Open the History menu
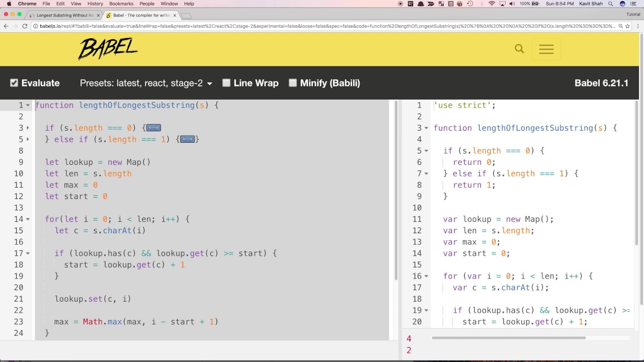Screen dimensions: 644x362 pyautogui.click(x=95, y=4)
